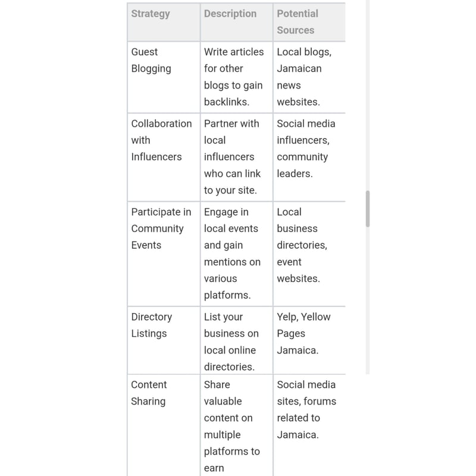Select the 'Partner with local influencers' cell

(x=232, y=156)
